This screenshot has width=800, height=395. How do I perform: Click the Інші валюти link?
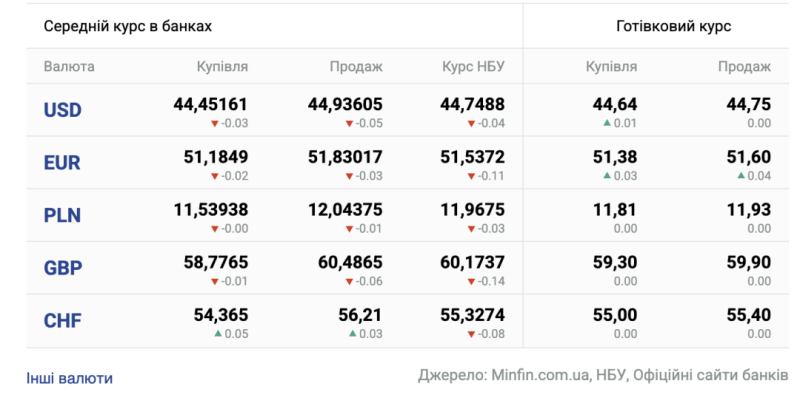69,379
